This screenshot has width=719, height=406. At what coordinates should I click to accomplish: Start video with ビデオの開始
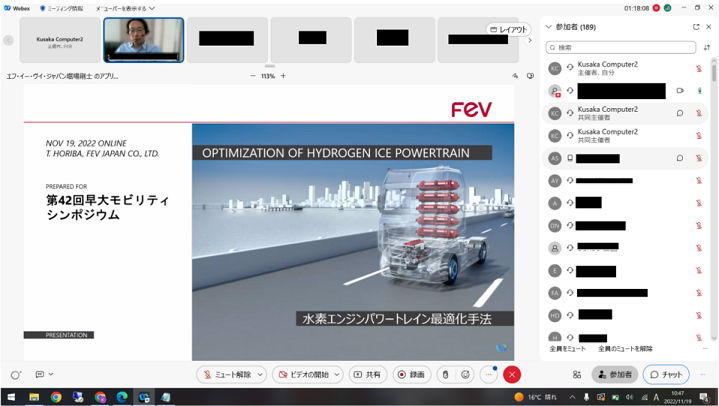(x=302, y=375)
